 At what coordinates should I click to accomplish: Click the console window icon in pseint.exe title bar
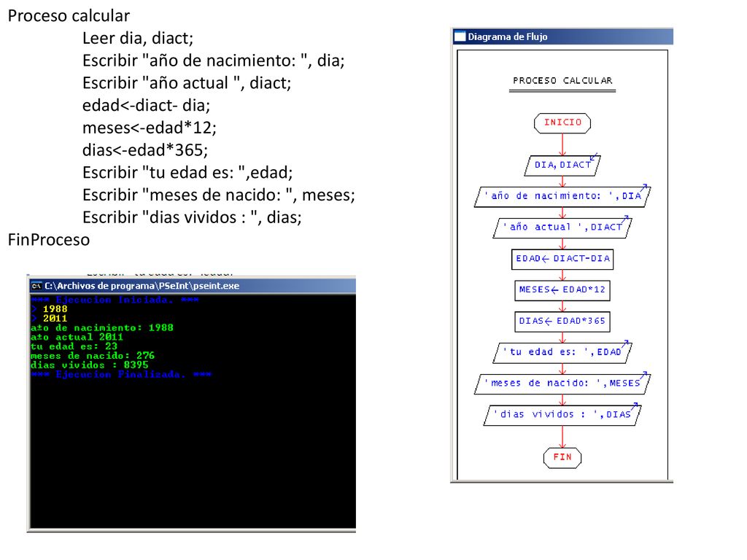pyautogui.click(x=36, y=286)
